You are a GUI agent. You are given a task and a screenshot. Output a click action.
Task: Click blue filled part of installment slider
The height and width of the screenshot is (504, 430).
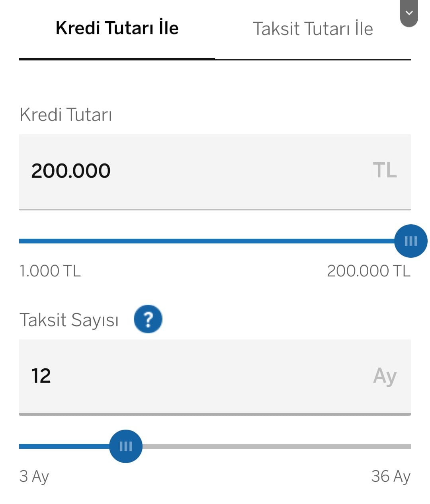pyautogui.click(x=64, y=446)
